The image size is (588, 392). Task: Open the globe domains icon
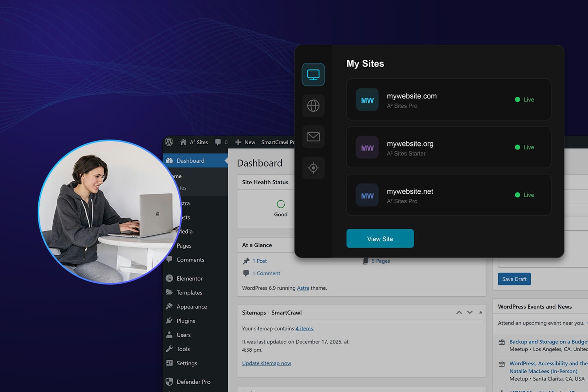[313, 105]
